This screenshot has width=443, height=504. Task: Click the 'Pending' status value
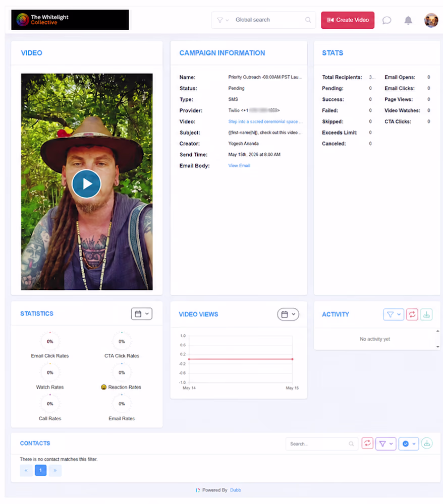(x=237, y=88)
